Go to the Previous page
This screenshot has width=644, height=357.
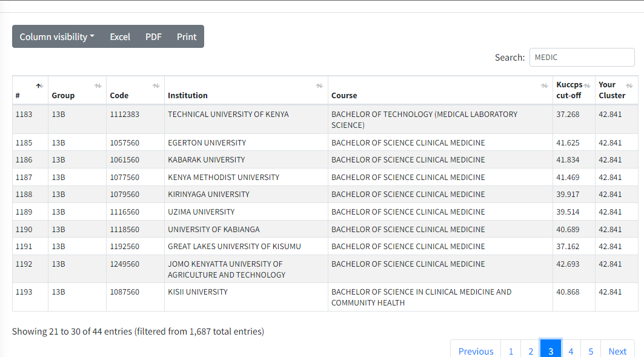476,351
